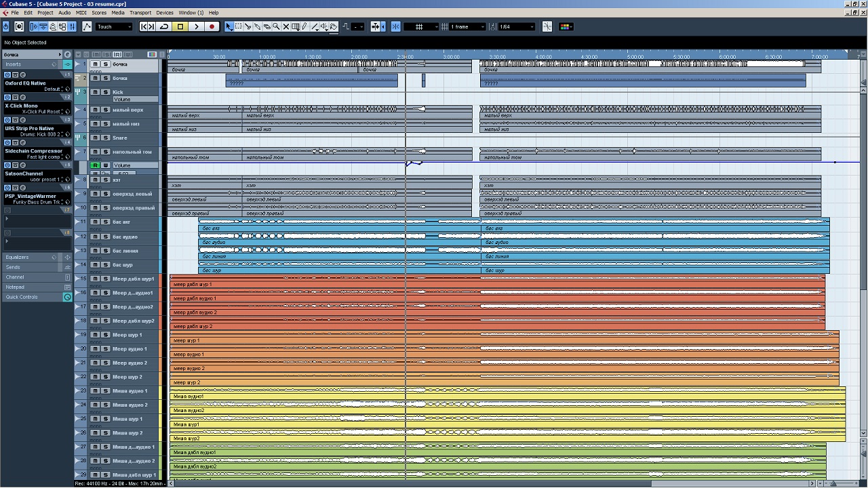
Task: Mute the Snare track
Action: (x=96, y=138)
